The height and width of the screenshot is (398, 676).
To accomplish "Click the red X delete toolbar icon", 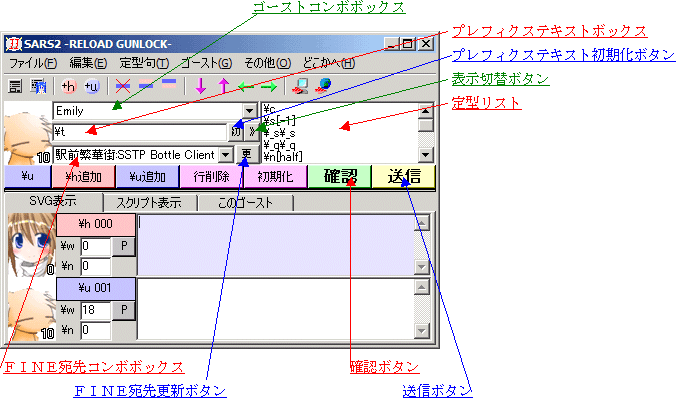I will click(x=123, y=86).
